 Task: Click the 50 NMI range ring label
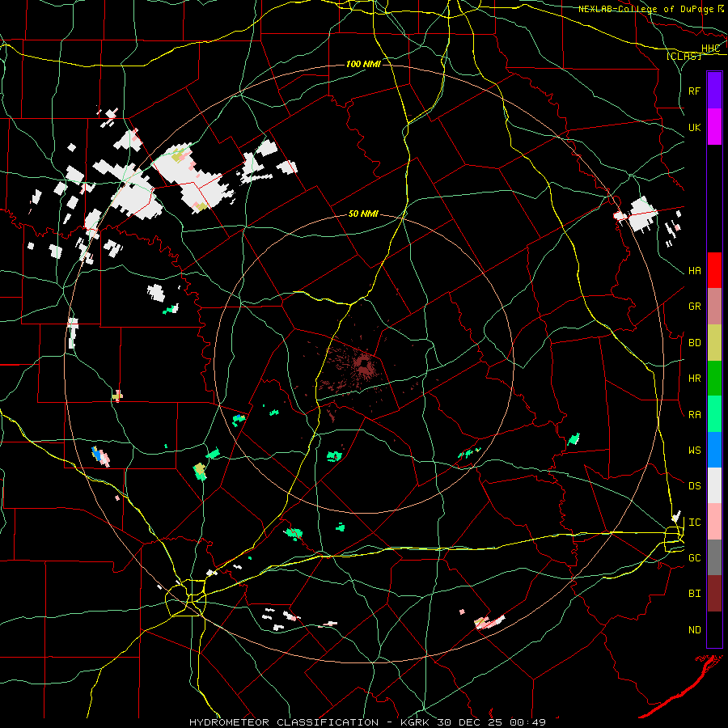click(x=363, y=214)
